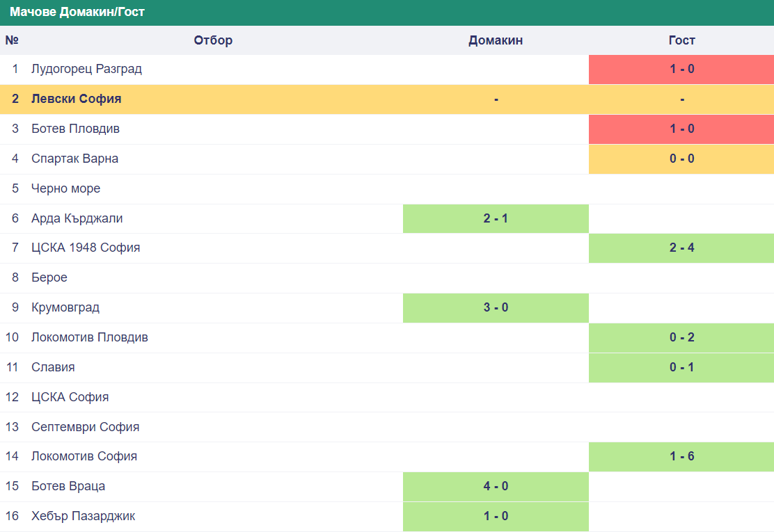Click the 'Гост' column header
The image size is (774, 532).
pyautogui.click(x=681, y=40)
